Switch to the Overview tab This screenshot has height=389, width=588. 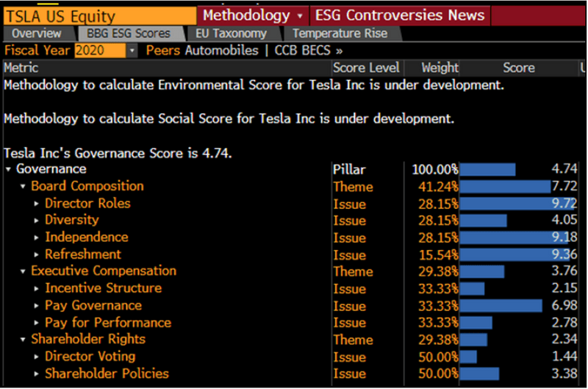coord(36,33)
